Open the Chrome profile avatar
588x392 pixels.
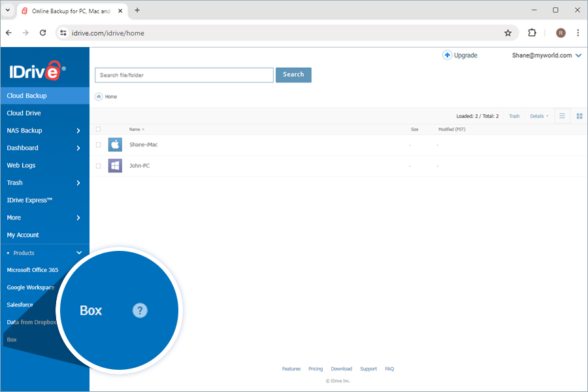[x=561, y=33]
